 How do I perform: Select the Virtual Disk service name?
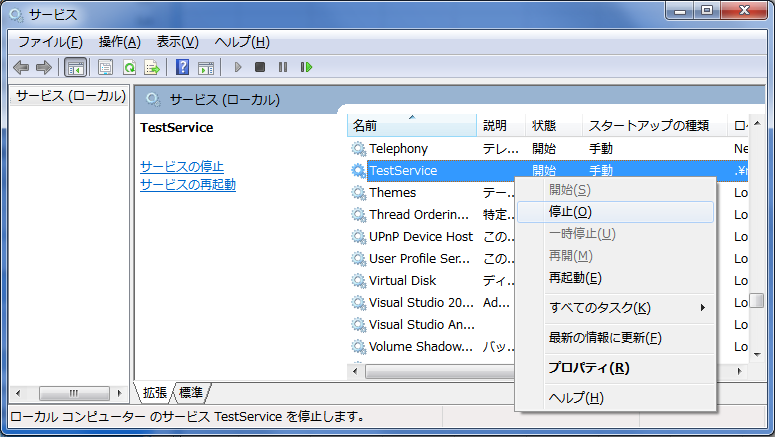[x=402, y=280]
